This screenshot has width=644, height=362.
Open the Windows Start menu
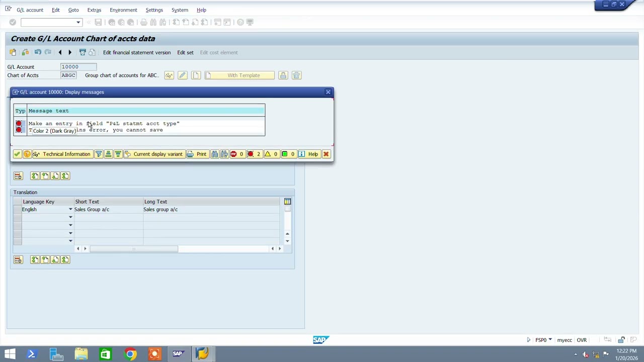coord(10,354)
